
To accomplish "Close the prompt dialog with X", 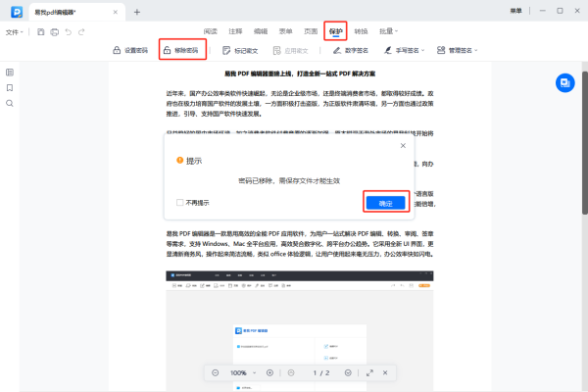I will coord(403,144).
